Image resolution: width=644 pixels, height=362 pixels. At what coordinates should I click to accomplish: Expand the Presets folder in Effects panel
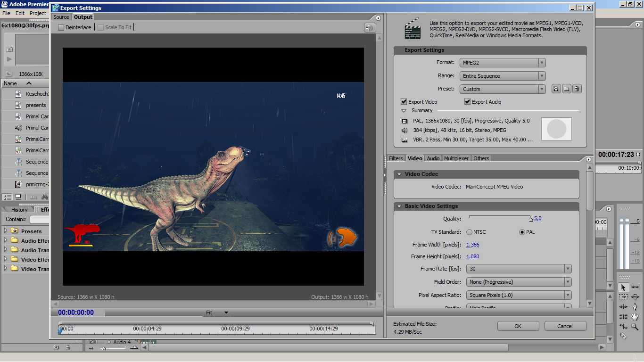pyautogui.click(x=6, y=231)
